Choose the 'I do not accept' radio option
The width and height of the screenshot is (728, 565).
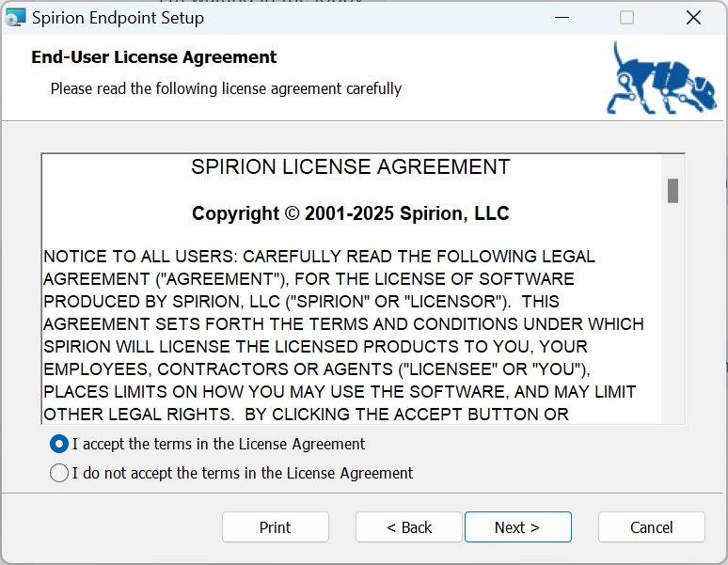(59, 473)
